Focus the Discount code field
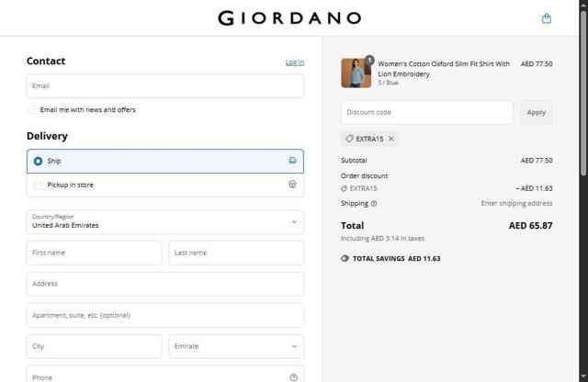The width and height of the screenshot is (588, 382). pos(426,112)
